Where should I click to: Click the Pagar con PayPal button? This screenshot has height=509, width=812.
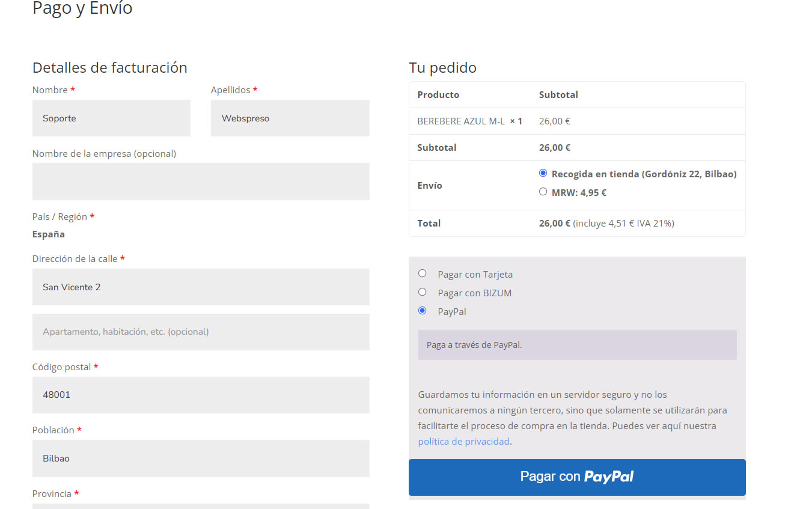point(577,477)
